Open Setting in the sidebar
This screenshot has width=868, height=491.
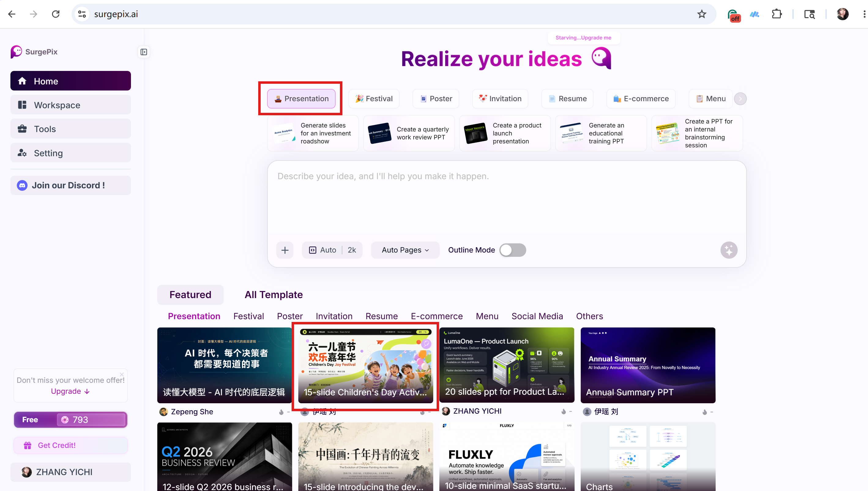(71, 153)
